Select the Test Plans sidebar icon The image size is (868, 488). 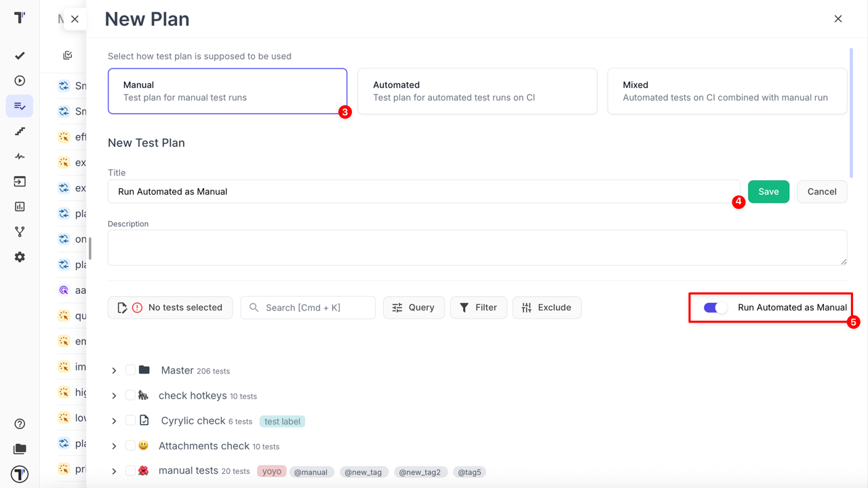click(x=19, y=106)
